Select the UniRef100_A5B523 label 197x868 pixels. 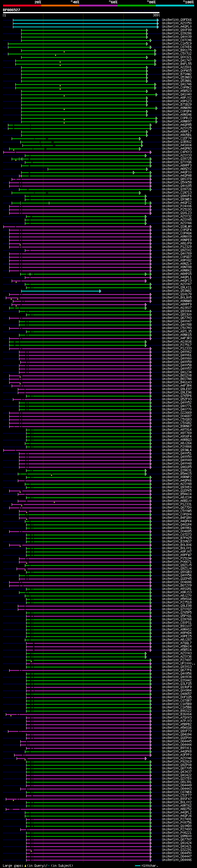pos(176,91)
